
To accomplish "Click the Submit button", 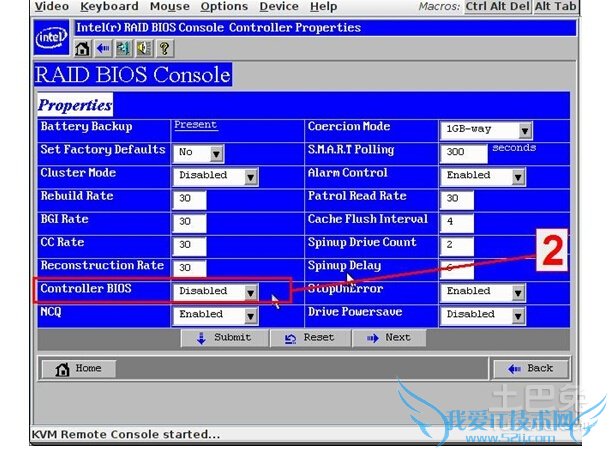I will pos(225,338).
